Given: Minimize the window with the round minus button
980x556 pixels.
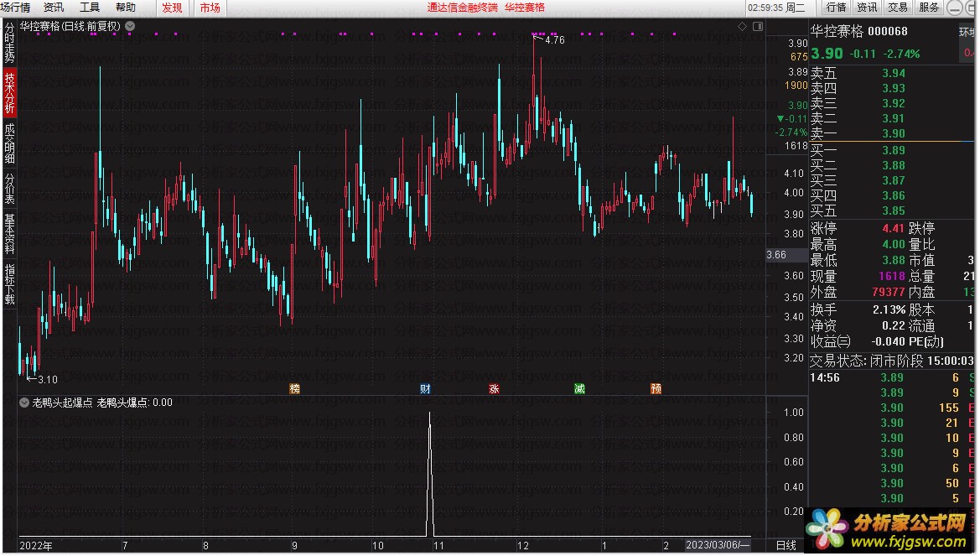Looking at the screenshot, I should pyautogui.click(x=954, y=8).
